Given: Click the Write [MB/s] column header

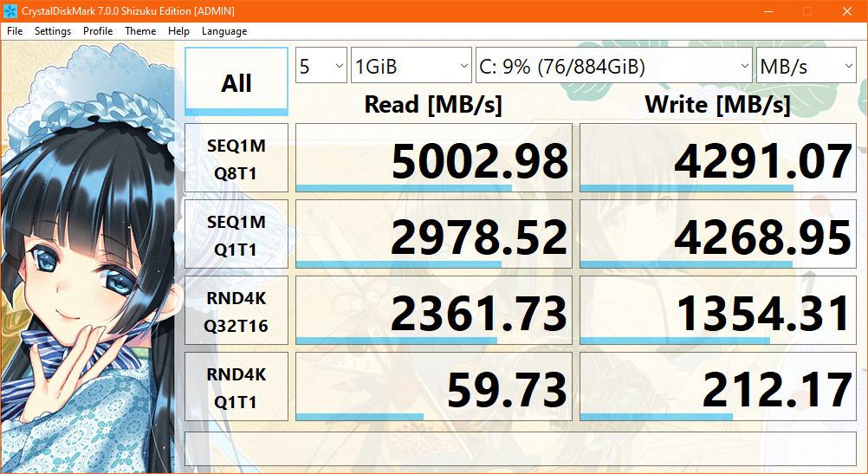Looking at the screenshot, I should [718, 105].
